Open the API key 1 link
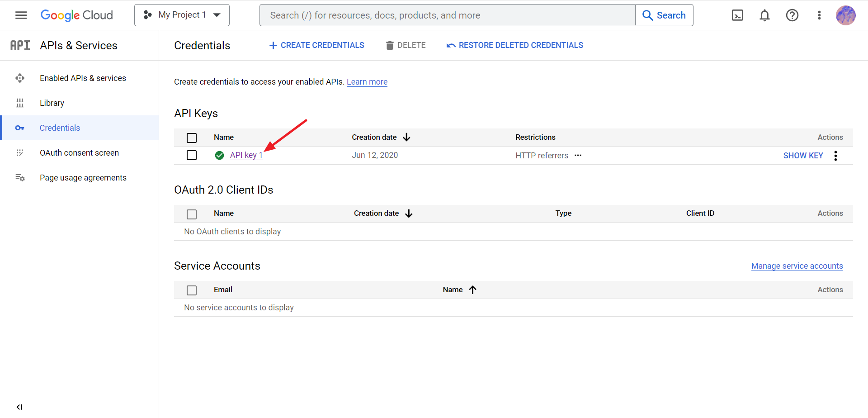The width and height of the screenshot is (868, 418). [x=246, y=155]
